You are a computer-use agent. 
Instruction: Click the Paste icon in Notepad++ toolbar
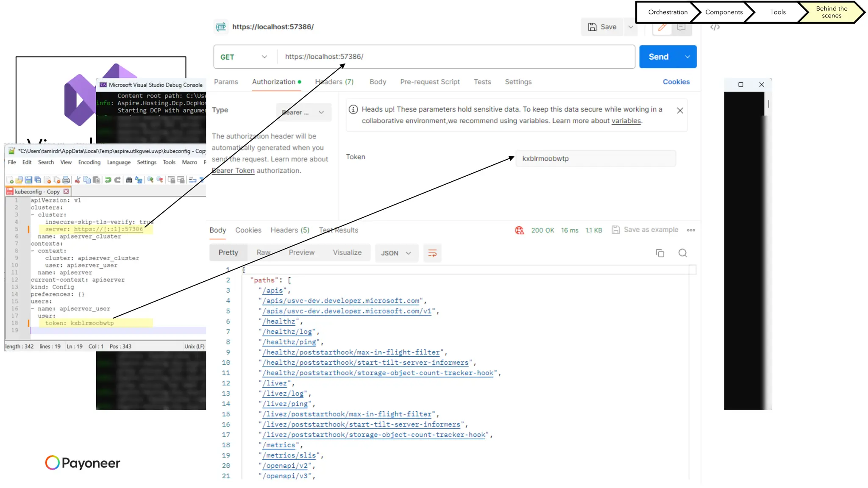96,180
